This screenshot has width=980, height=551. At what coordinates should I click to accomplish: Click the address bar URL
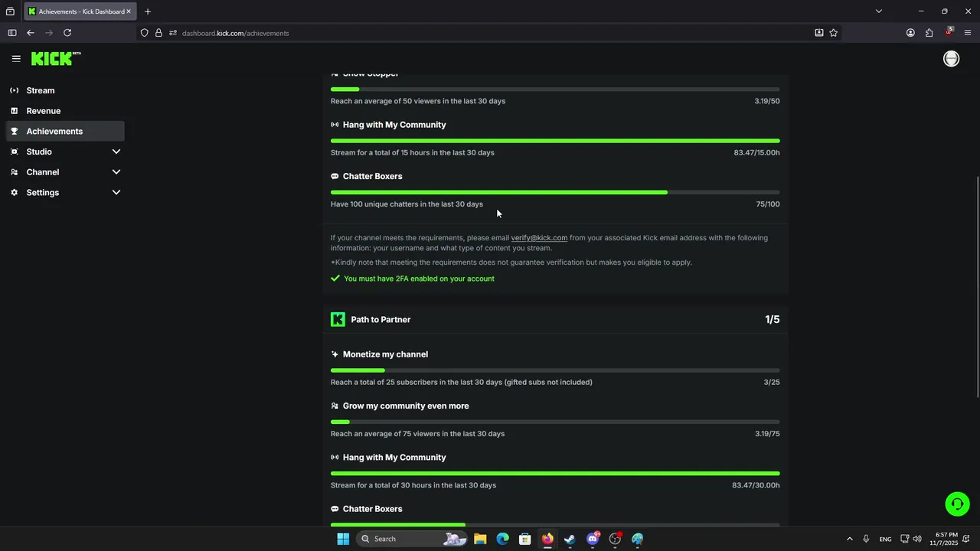click(236, 33)
